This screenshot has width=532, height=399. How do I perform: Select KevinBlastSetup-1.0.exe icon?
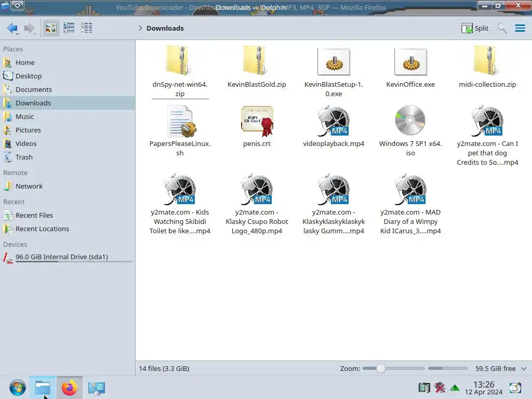tap(334, 62)
